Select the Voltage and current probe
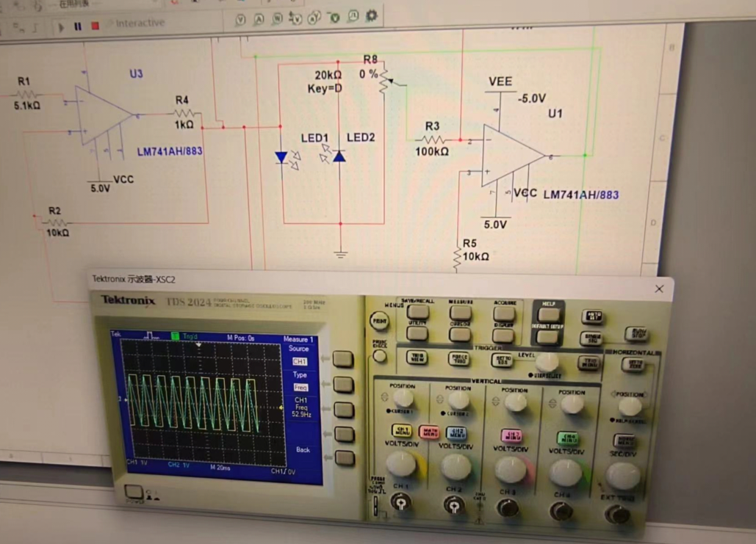 [x=314, y=18]
